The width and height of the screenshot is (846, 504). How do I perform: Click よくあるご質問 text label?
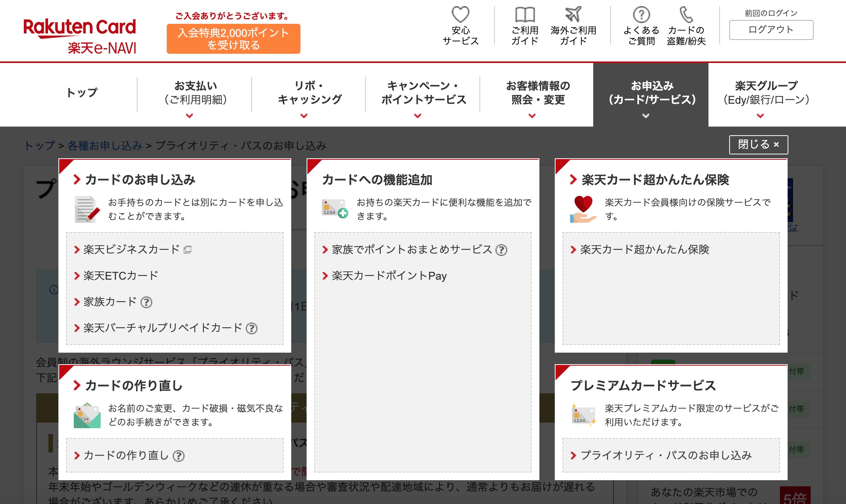coord(641,36)
